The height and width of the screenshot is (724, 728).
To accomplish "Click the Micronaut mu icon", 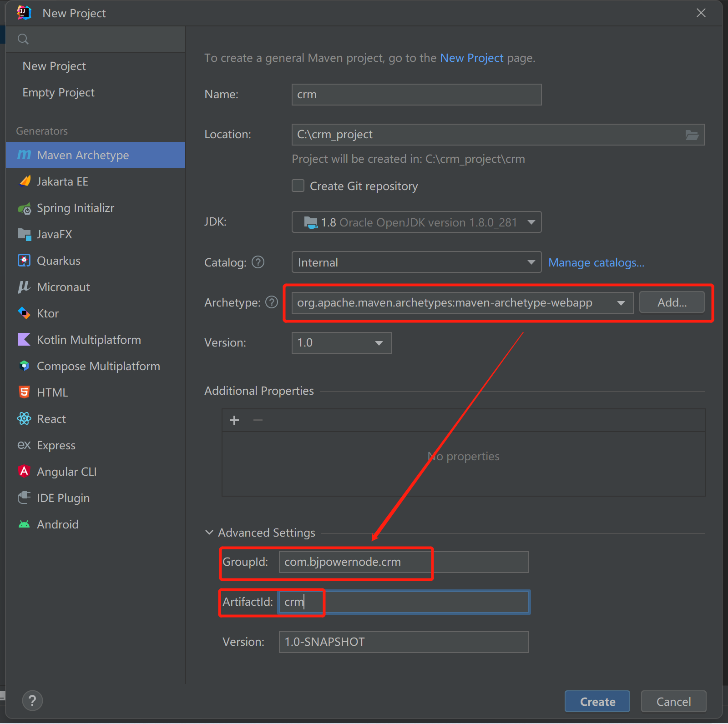I will tap(24, 287).
